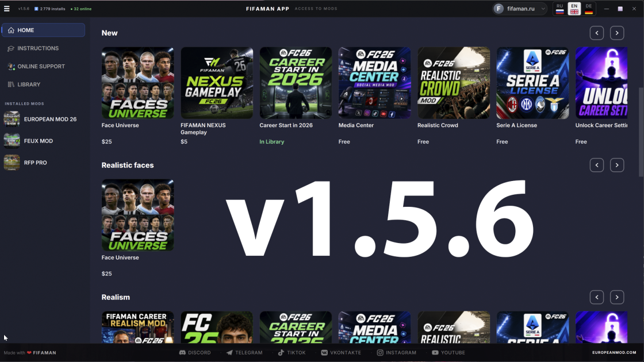Viewport: 644px width, 362px height.
Task: Click 'Serie A License' title text
Action: point(517,125)
